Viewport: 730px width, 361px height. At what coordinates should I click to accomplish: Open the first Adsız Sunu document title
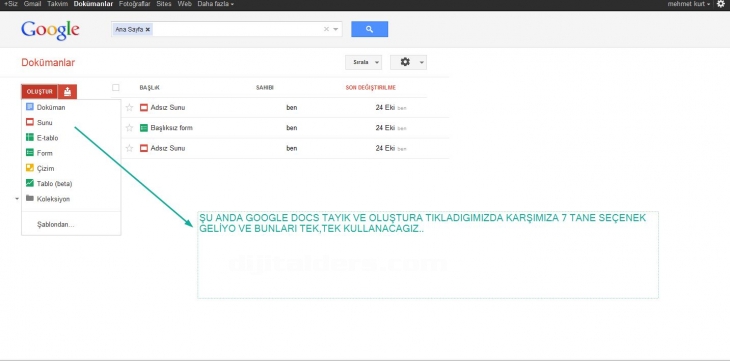168,108
